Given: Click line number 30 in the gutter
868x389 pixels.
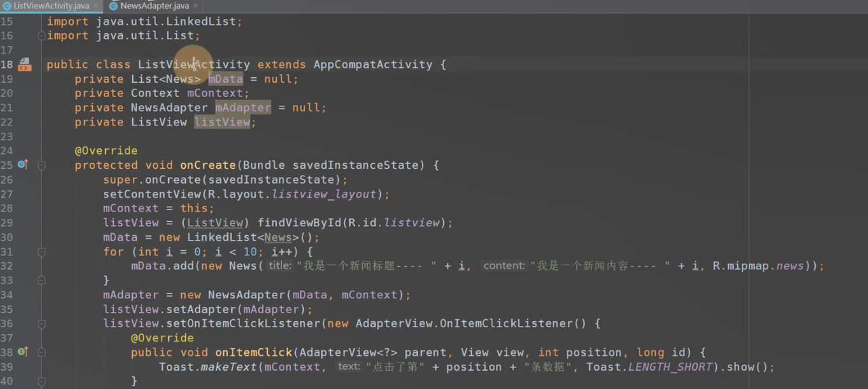Looking at the screenshot, I should coord(7,237).
